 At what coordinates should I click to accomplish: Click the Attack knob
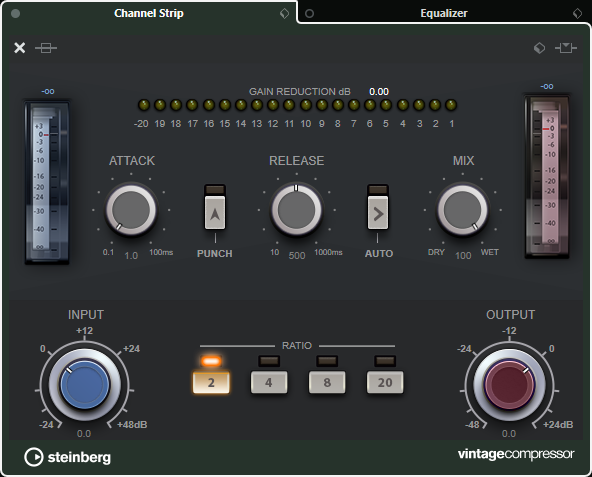(131, 210)
